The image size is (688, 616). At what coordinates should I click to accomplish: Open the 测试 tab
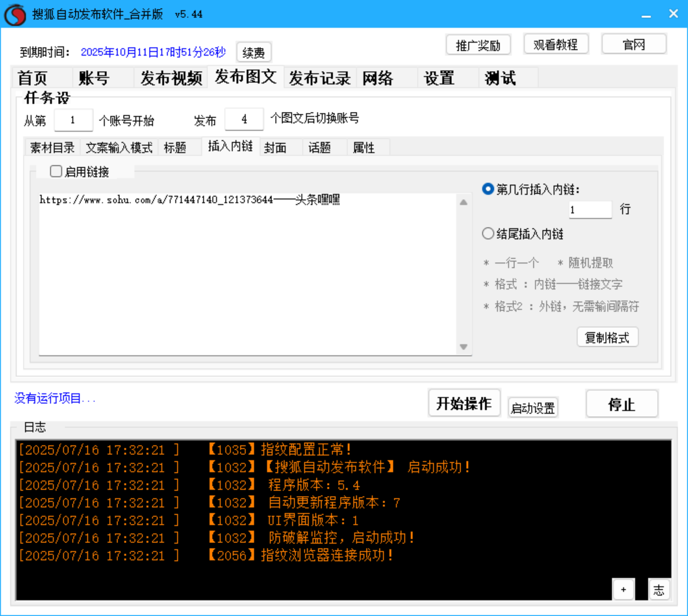pos(509,78)
